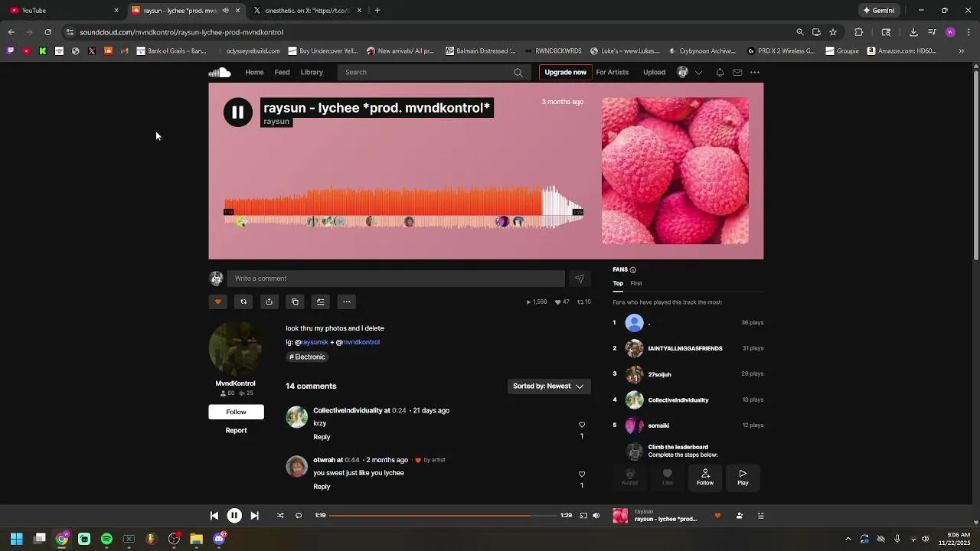Open the @raysunsk link
Screen dimensions: 980x551
click(x=312, y=342)
